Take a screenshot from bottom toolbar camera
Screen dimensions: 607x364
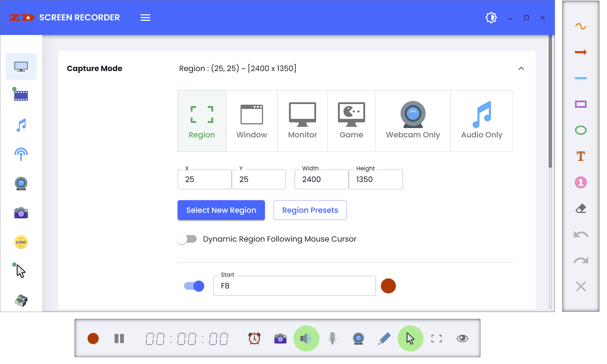[x=280, y=338]
